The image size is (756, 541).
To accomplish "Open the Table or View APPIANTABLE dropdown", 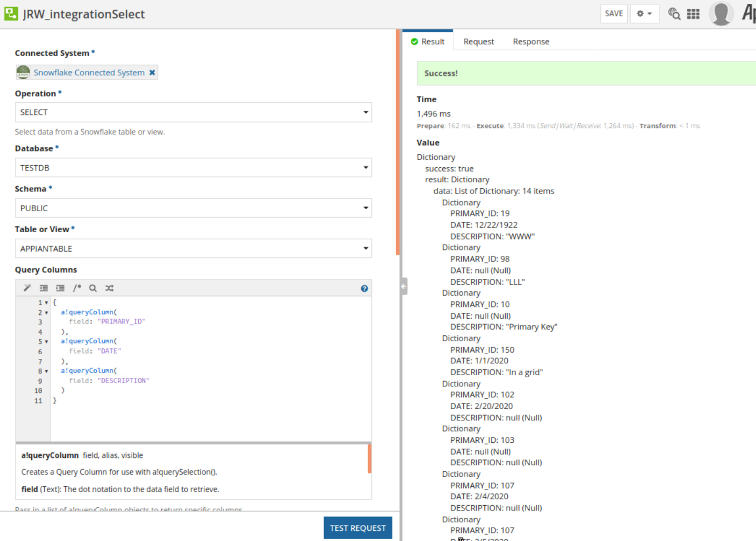I will tap(194, 248).
